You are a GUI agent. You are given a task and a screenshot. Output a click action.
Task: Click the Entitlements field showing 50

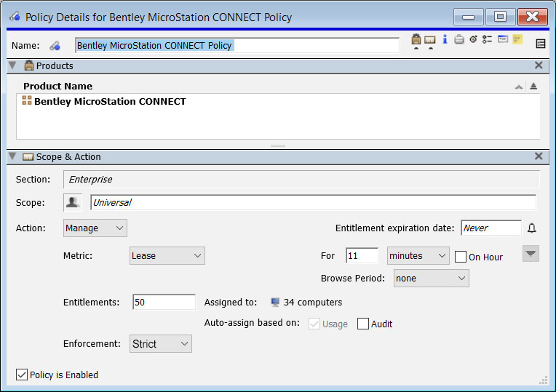coord(164,302)
